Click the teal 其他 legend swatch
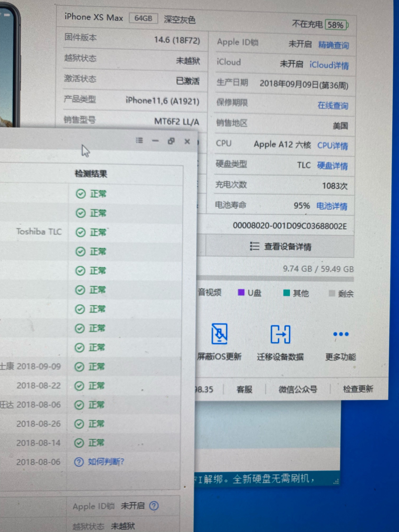This screenshot has width=399, height=532. point(286,293)
